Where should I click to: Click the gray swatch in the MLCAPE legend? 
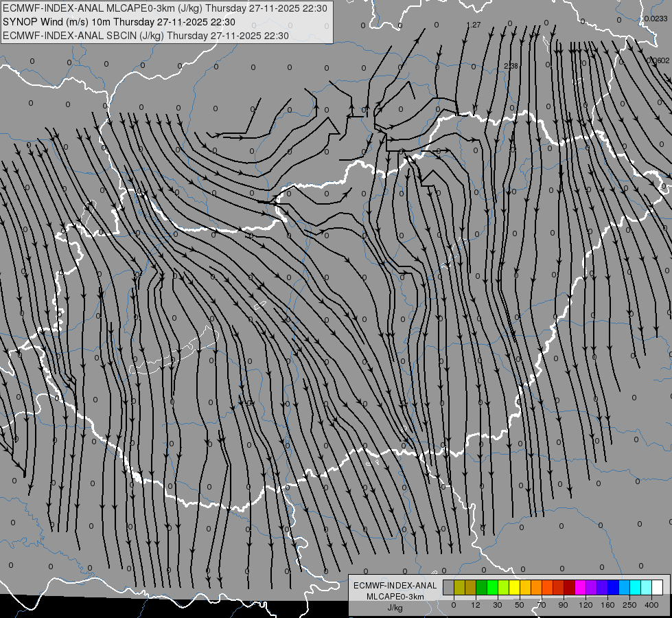(x=449, y=587)
